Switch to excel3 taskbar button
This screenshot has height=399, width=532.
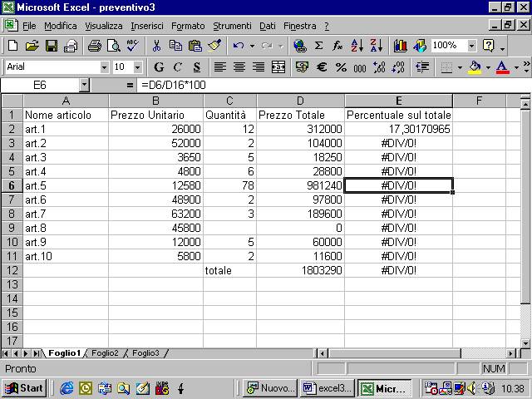[x=328, y=387]
